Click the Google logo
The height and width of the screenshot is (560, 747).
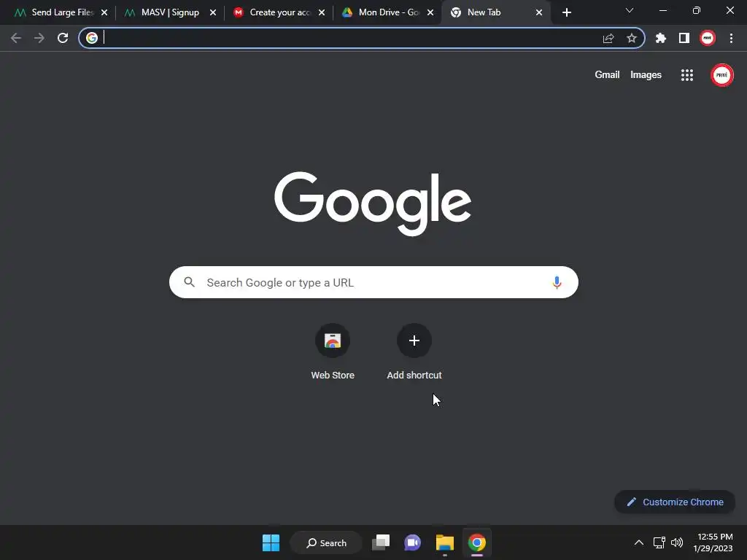coord(373,203)
